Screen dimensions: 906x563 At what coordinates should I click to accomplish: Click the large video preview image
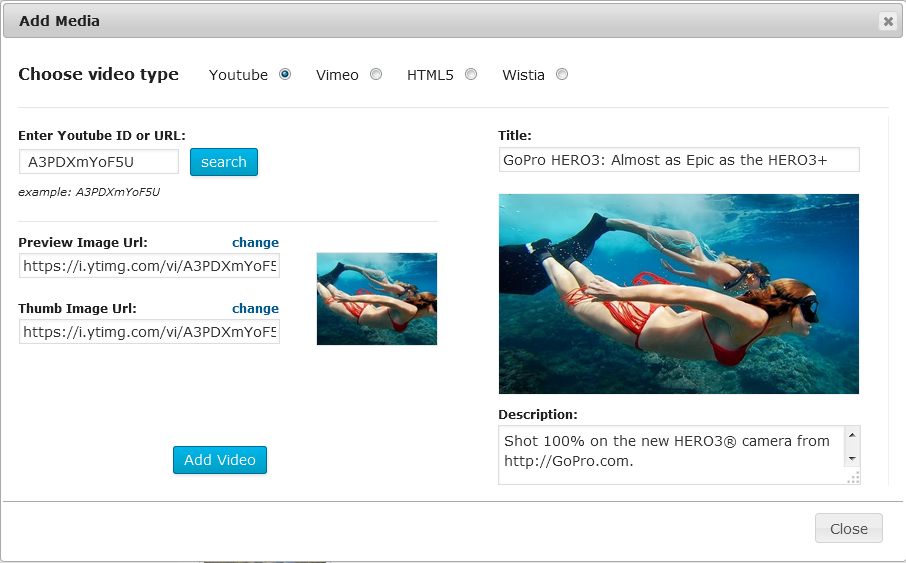tap(679, 294)
